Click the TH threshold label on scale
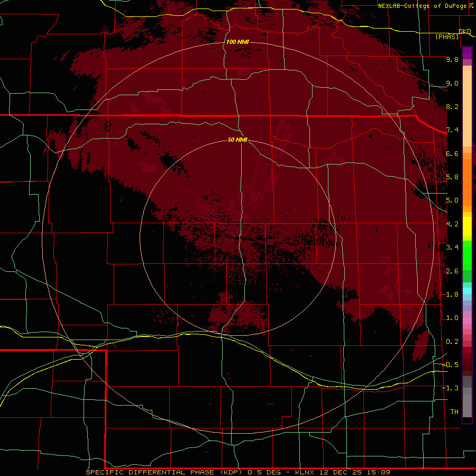Screen dimensions: 476x476 (x=454, y=412)
